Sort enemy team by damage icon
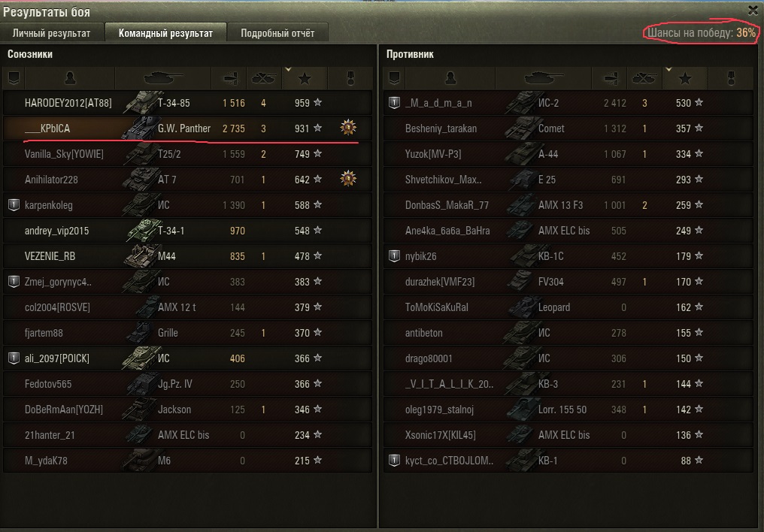 pyautogui.click(x=610, y=78)
